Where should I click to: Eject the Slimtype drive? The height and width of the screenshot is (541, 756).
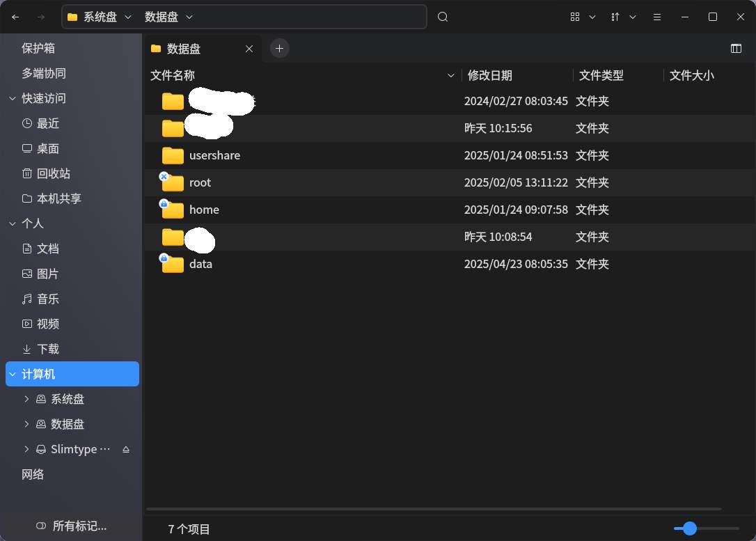pyautogui.click(x=126, y=449)
